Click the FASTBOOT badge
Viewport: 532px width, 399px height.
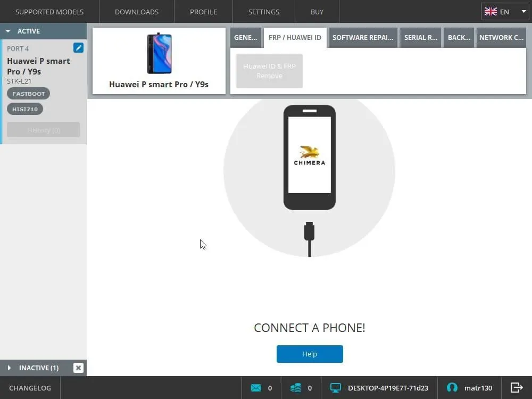point(29,94)
